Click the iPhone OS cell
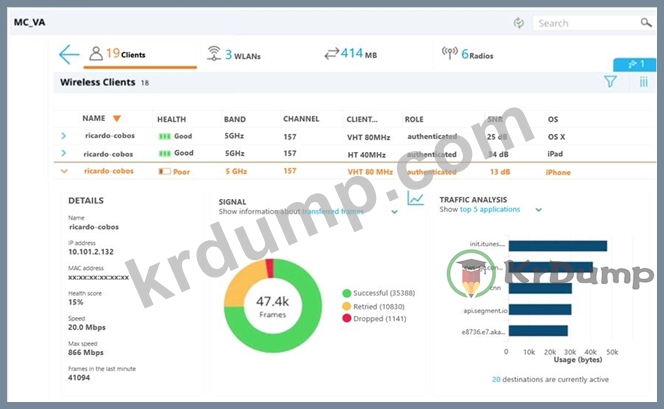This screenshot has height=409, width=664. pos(558,172)
